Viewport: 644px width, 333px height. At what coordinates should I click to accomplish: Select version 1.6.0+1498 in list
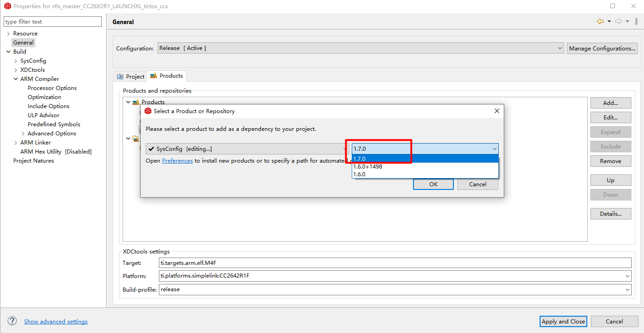pyautogui.click(x=425, y=166)
